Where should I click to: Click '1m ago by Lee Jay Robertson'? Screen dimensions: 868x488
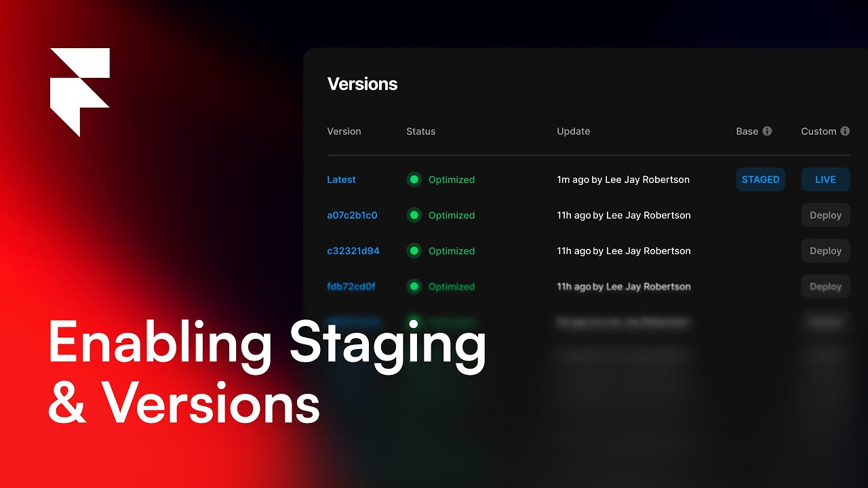coord(623,180)
